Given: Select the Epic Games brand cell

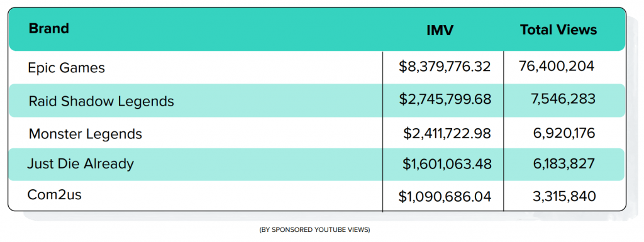Looking at the screenshot, I should [67, 68].
